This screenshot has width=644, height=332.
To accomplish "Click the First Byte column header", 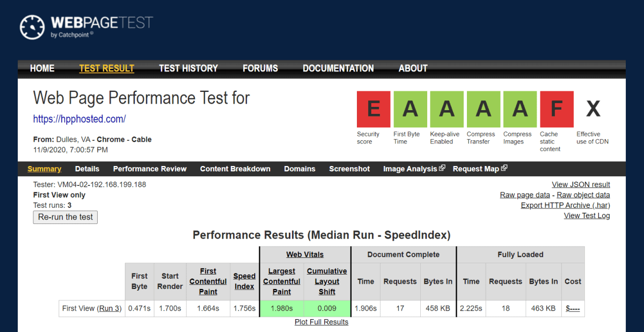I will 139,281.
